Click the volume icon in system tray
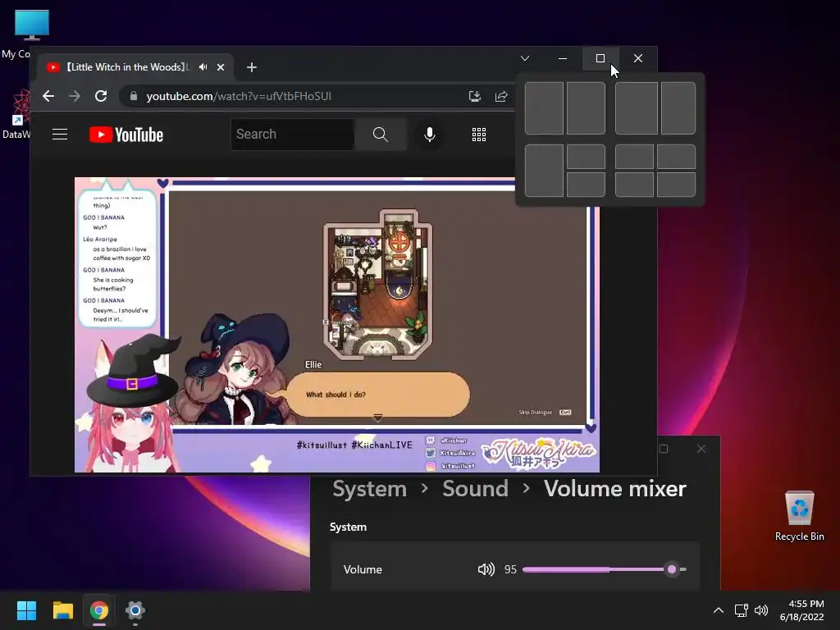Viewport: 840px width, 630px height. click(x=761, y=610)
